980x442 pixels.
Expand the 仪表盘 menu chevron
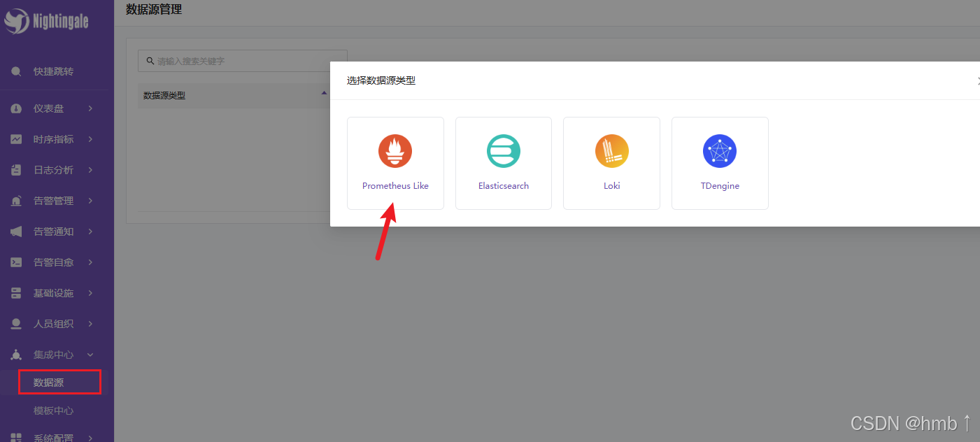(x=91, y=108)
